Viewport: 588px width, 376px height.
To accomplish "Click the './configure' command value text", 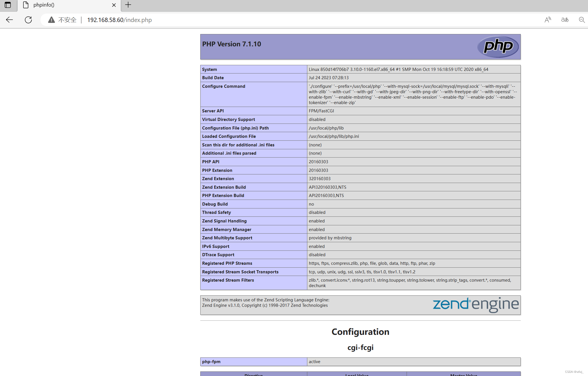I will (413, 94).
